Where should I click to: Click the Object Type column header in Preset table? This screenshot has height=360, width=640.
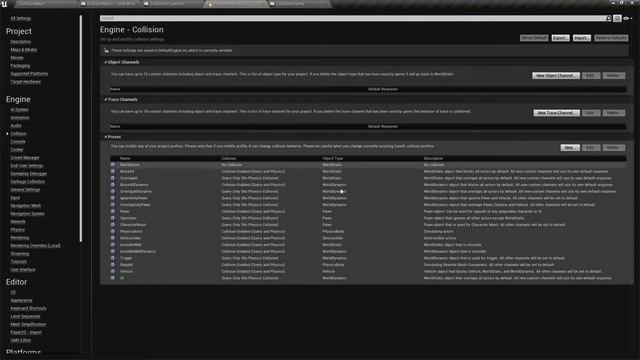pos(333,158)
